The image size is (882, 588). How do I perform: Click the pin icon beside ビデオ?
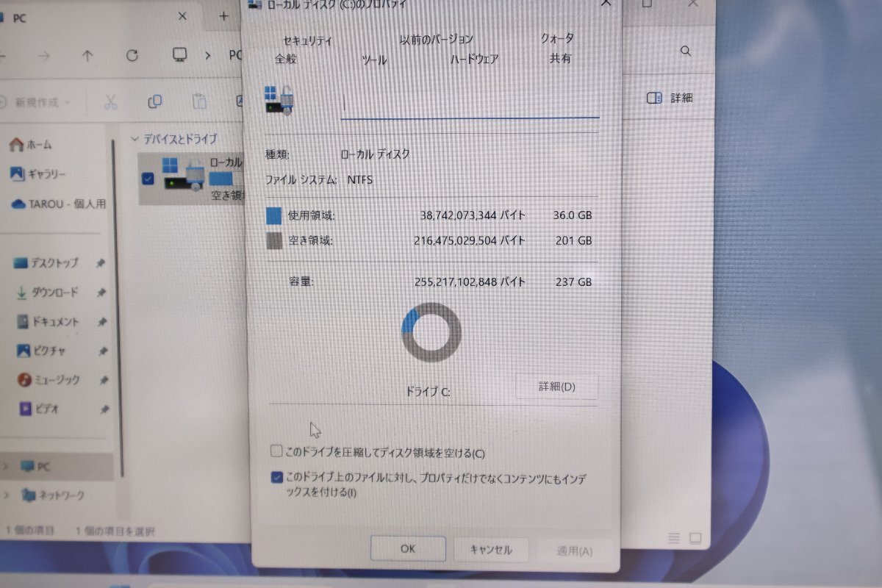pos(104,409)
